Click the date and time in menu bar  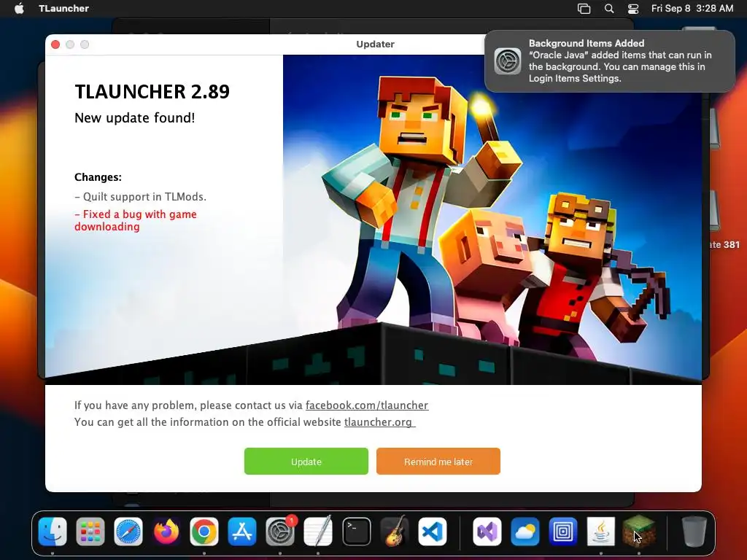point(692,8)
